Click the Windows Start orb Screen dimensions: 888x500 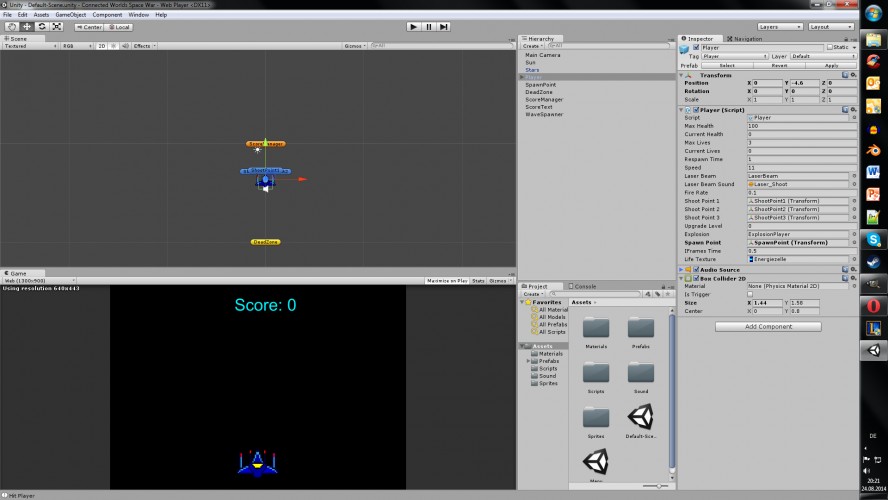click(873, 14)
